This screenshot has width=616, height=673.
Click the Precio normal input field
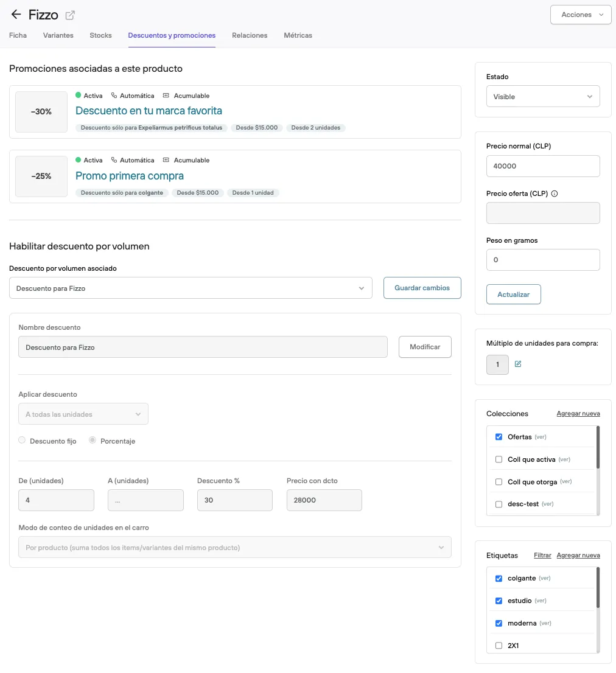(x=543, y=166)
